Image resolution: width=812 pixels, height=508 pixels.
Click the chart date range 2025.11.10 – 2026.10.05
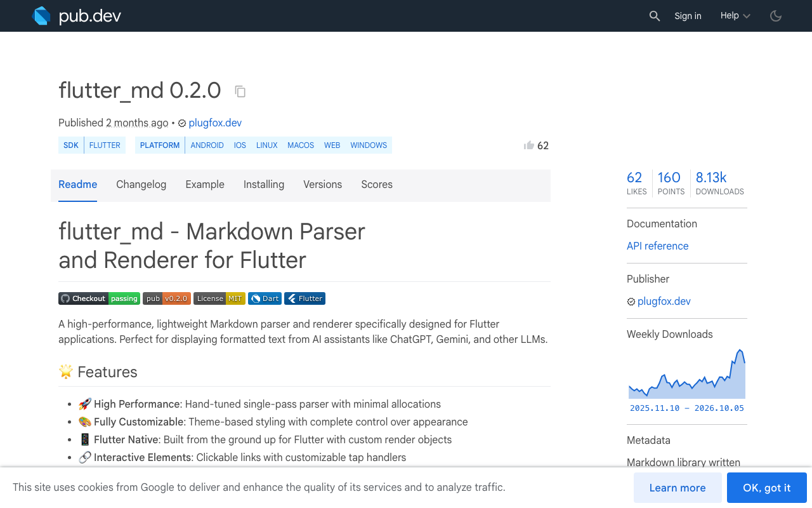[x=687, y=408]
